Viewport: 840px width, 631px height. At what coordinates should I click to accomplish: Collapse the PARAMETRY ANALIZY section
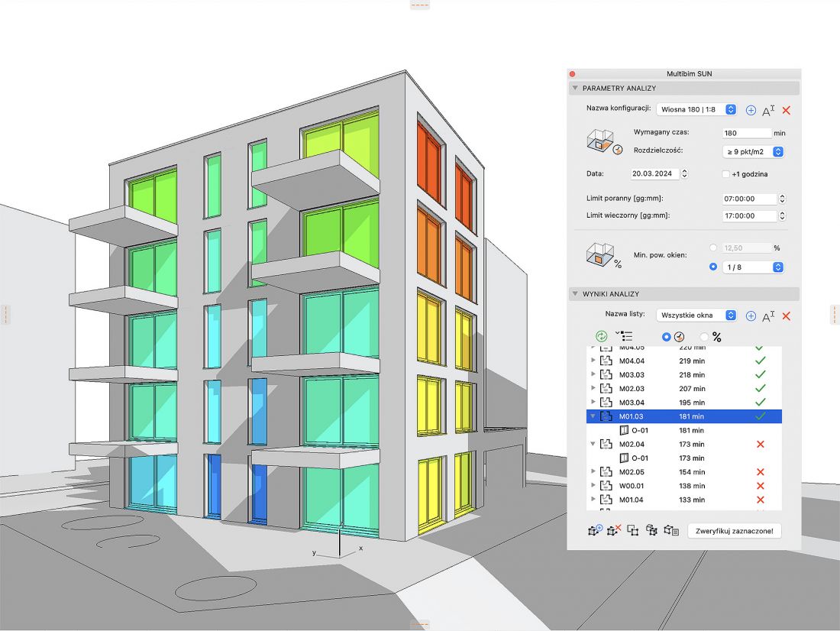575,88
